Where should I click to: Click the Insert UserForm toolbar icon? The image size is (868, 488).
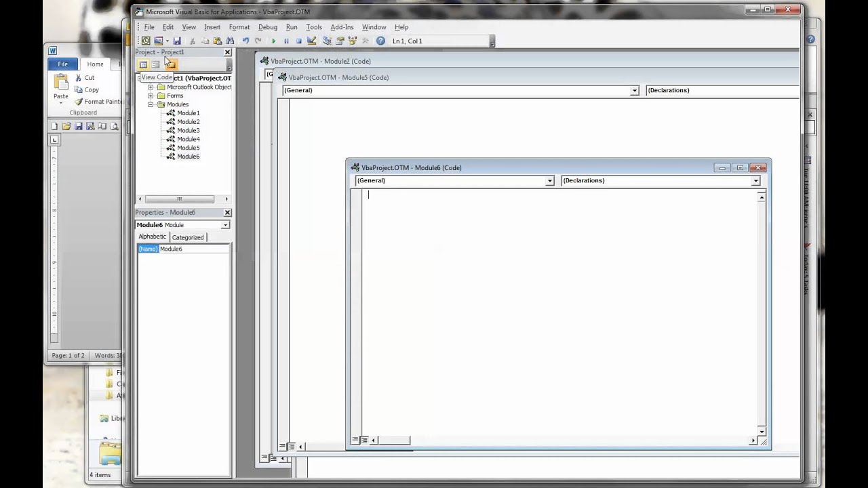point(158,41)
